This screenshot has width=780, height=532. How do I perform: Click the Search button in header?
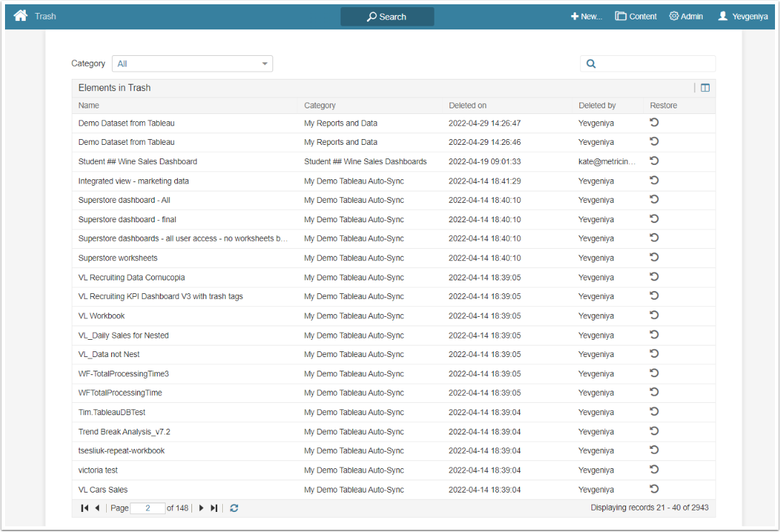pos(387,16)
